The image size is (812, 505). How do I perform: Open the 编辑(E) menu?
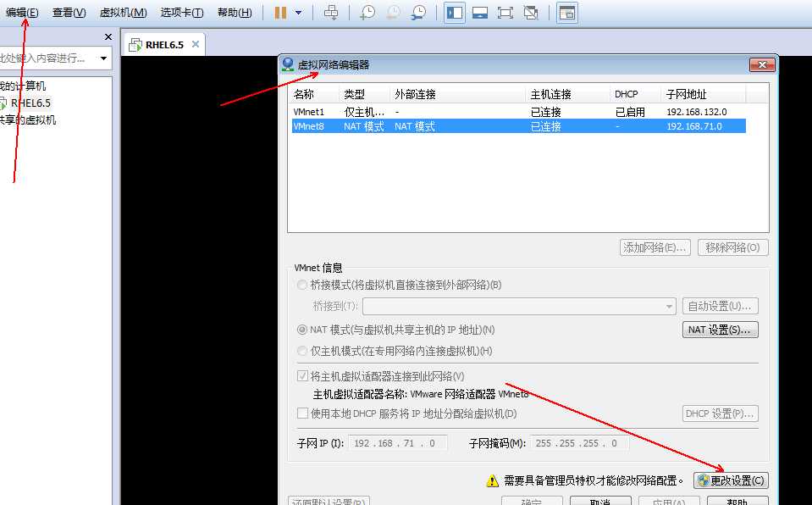pos(22,13)
